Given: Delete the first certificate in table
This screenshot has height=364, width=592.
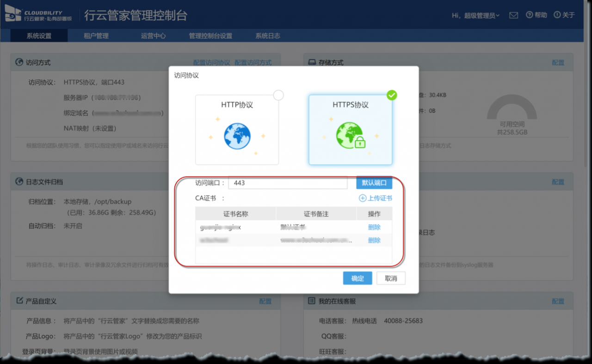Looking at the screenshot, I should 374,227.
